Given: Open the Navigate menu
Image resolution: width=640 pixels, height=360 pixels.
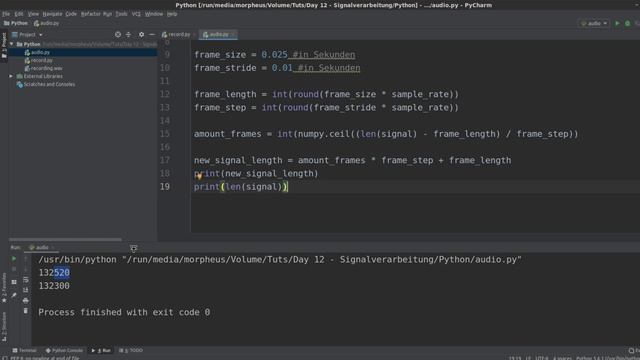Looking at the screenshot, I should point(52,14).
